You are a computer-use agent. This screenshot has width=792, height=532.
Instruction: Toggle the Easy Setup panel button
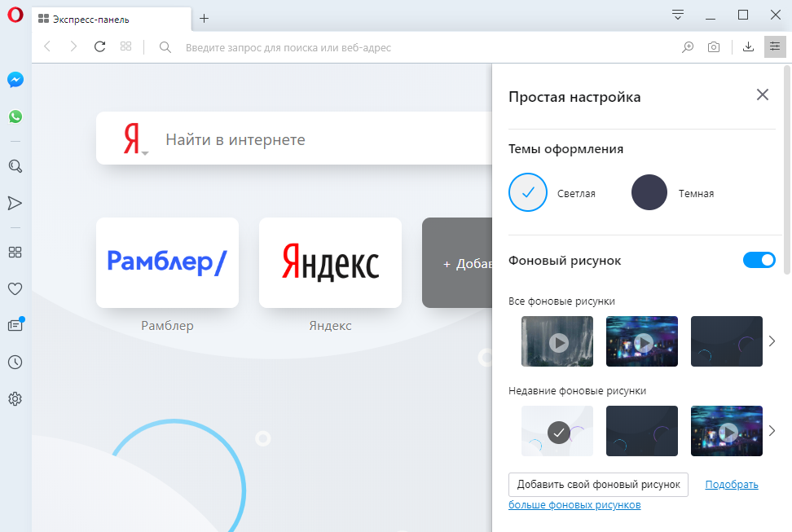[775, 47]
